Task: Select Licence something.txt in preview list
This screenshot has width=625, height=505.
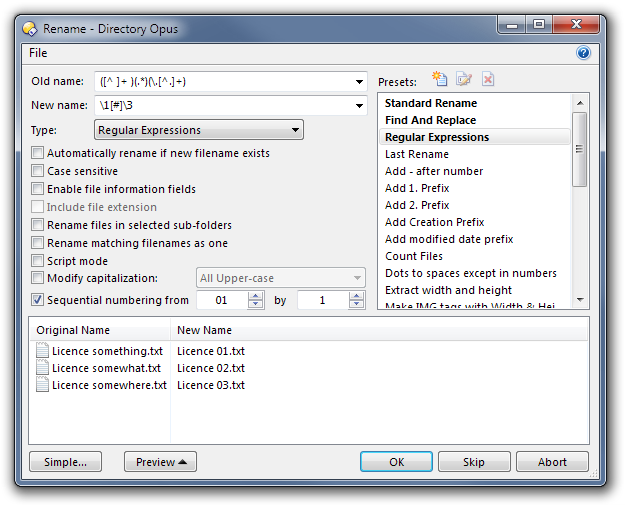Action: pos(107,351)
